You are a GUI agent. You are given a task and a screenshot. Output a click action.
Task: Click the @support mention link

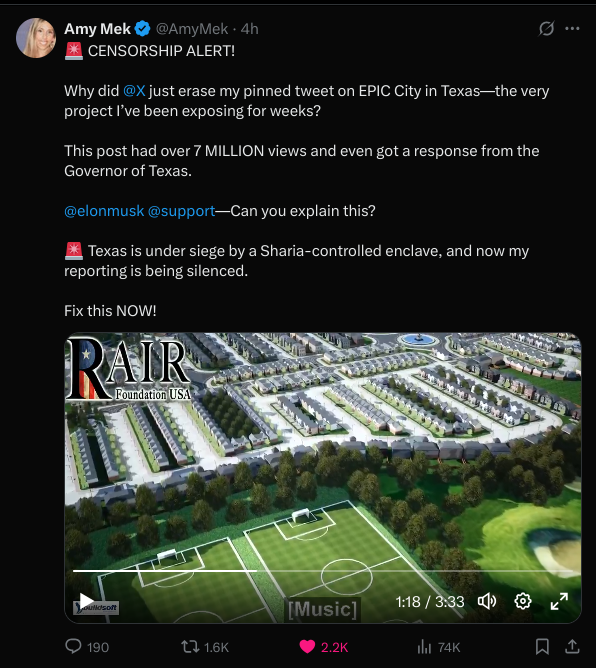[x=181, y=211]
